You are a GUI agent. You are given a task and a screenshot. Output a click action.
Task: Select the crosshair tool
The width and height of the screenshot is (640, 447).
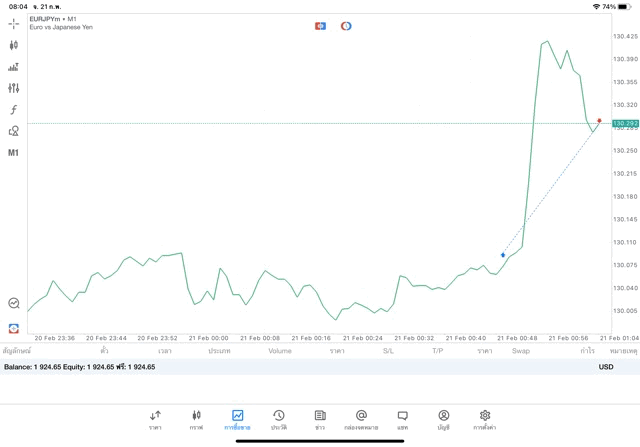coord(13,23)
